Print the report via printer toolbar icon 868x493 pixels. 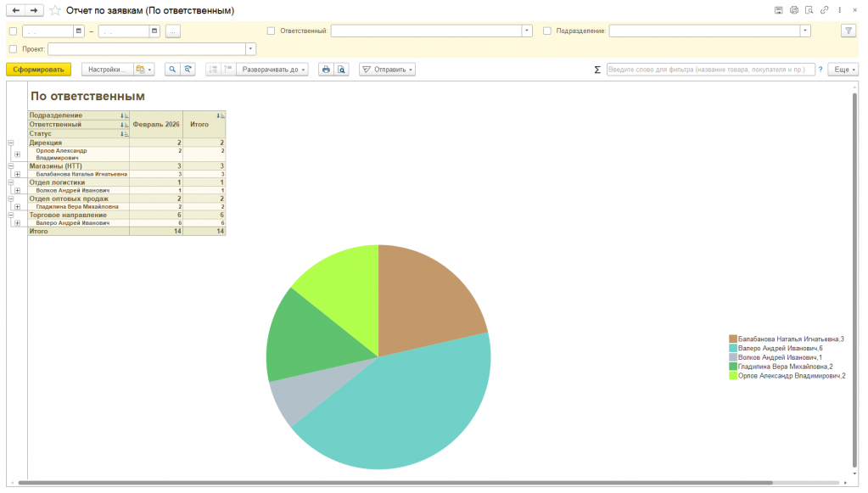point(326,70)
